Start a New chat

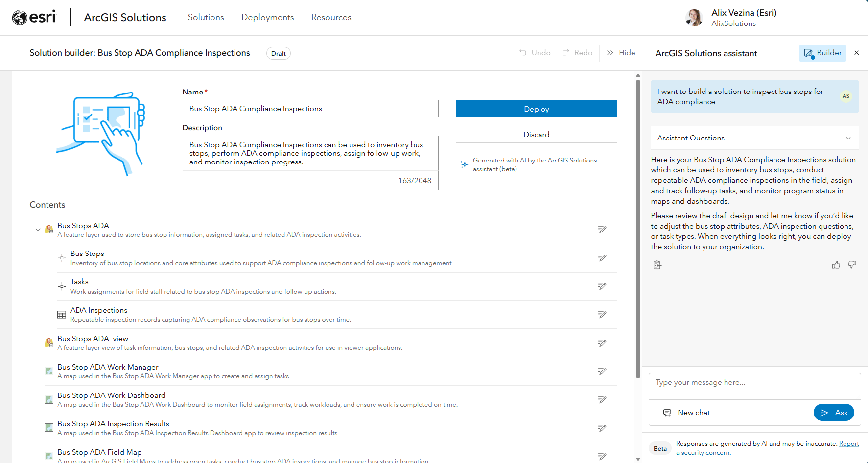686,413
